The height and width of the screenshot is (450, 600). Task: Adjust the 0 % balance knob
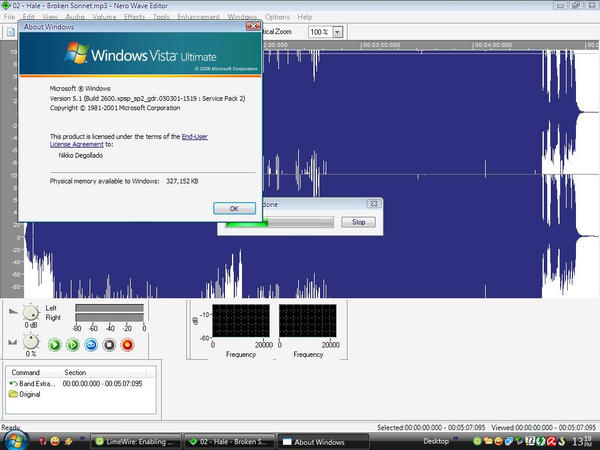[x=31, y=341]
